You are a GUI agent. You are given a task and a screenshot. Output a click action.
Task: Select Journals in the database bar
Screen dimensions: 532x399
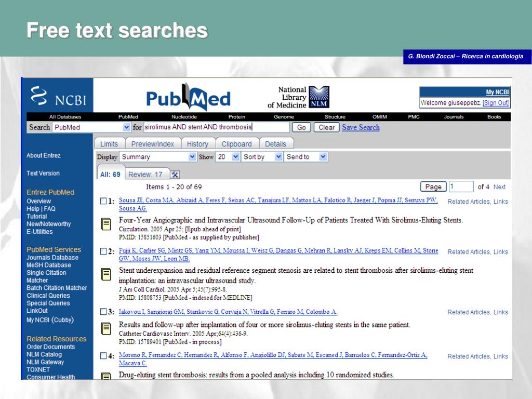454,117
